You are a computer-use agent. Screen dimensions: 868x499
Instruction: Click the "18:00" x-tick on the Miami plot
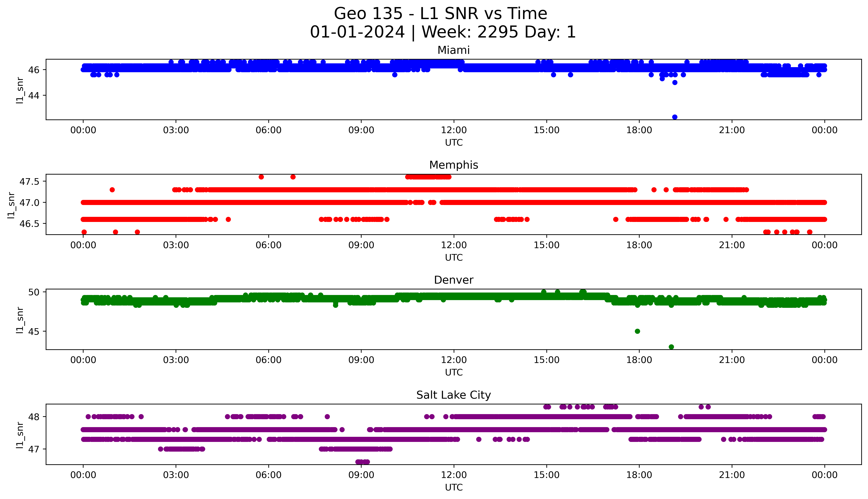tap(639, 130)
